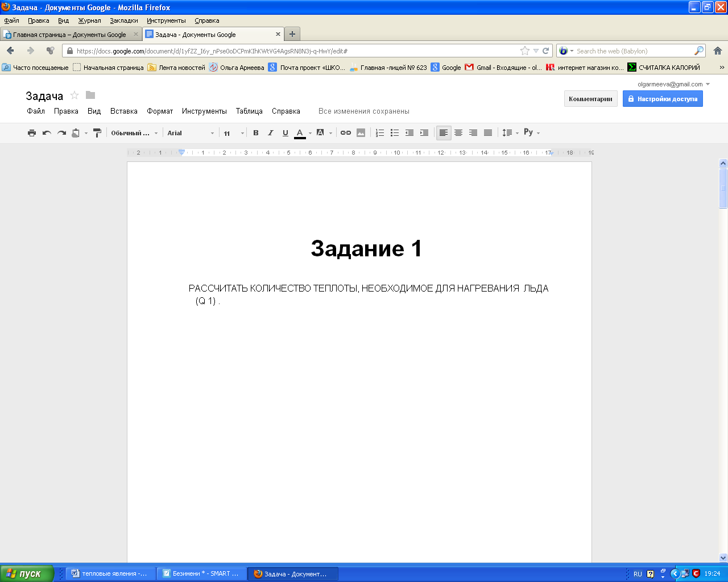728x582 pixels.
Task: Click "Все изменения сохранены" status text
Action: pos(364,111)
